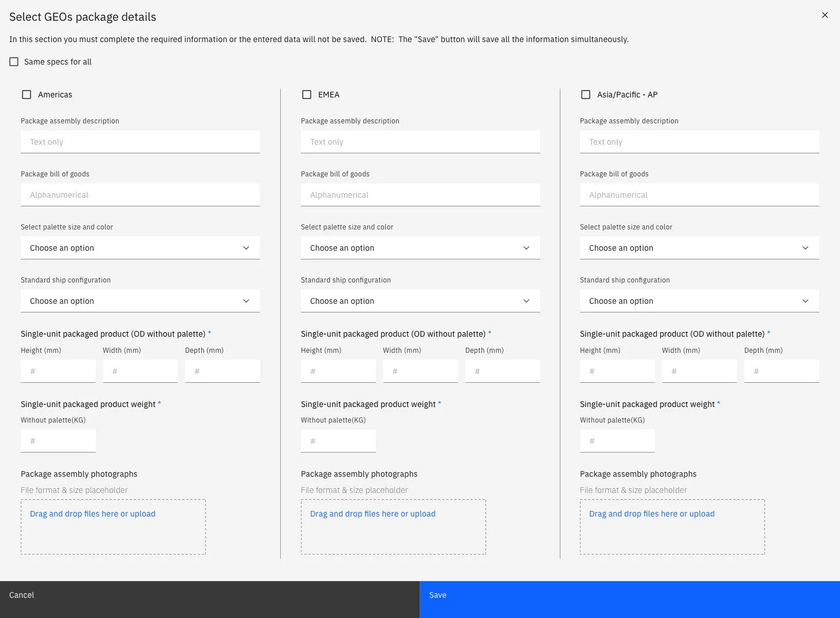Enable the Asia/Pacific - AP checkbox
The image size is (840, 618).
586,95
